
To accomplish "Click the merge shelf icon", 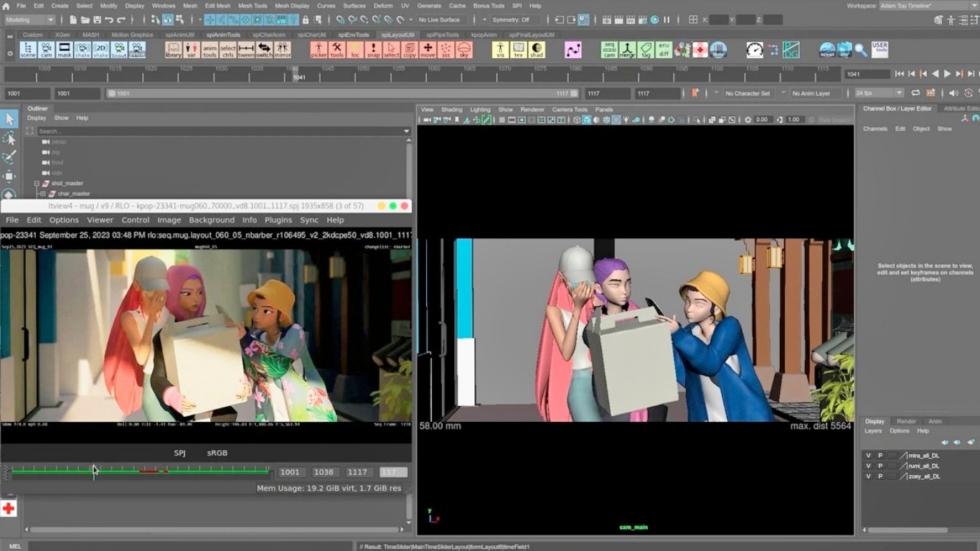I will click(628, 50).
